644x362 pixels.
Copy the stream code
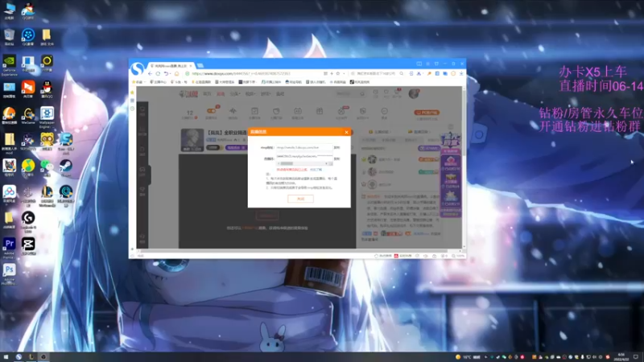pos(336,158)
